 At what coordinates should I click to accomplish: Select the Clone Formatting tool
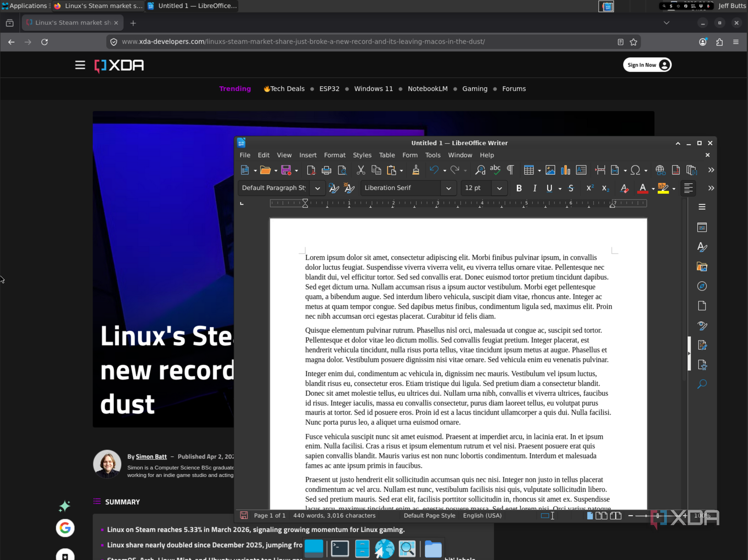tap(416, 170)
